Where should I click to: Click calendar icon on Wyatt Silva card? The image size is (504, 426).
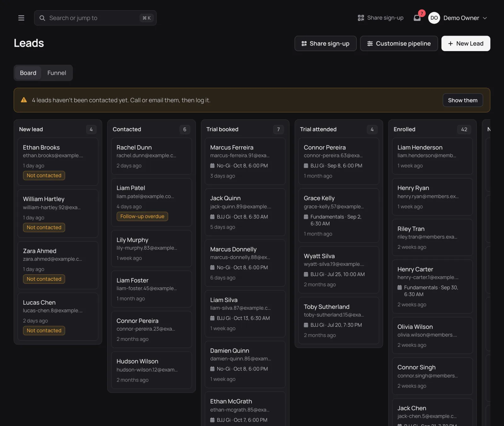[306, 274]
